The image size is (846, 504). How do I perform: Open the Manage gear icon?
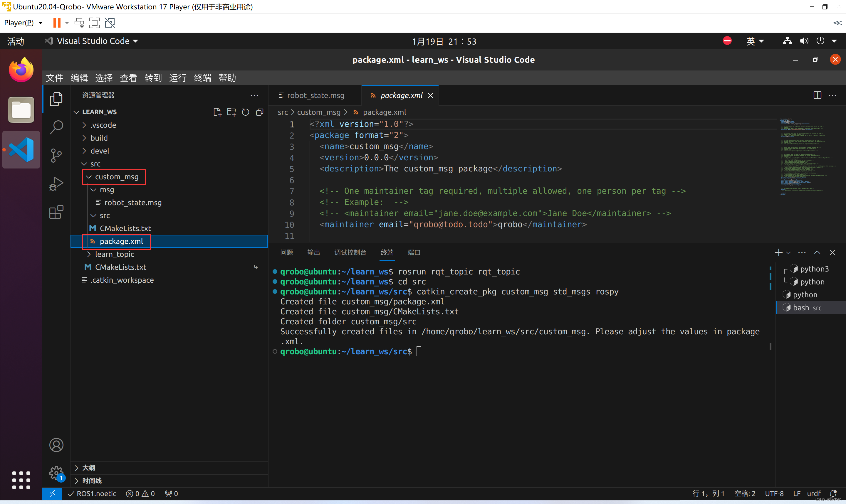(x=56, y=473)
